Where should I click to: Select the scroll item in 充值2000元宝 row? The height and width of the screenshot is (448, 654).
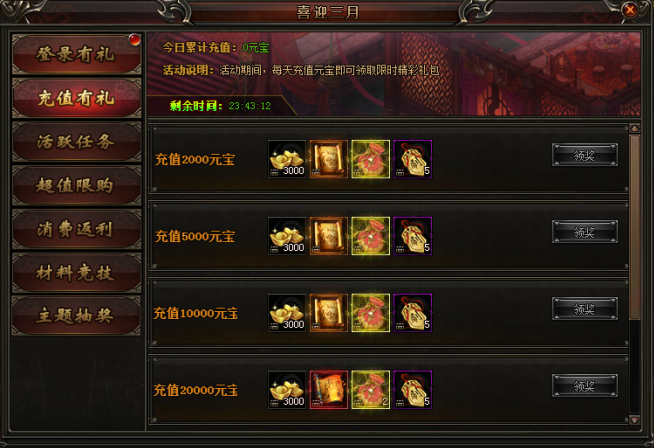[329, 159]
